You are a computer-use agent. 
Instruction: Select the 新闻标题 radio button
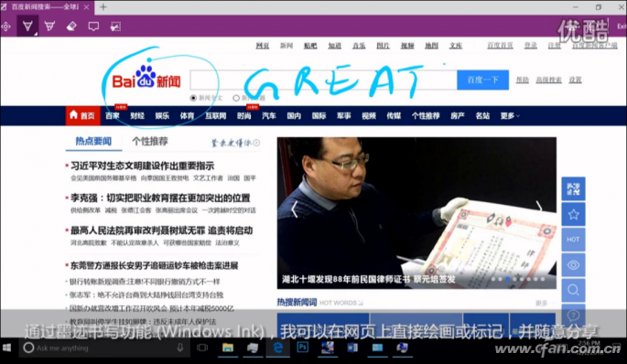[x=236, y=98]
